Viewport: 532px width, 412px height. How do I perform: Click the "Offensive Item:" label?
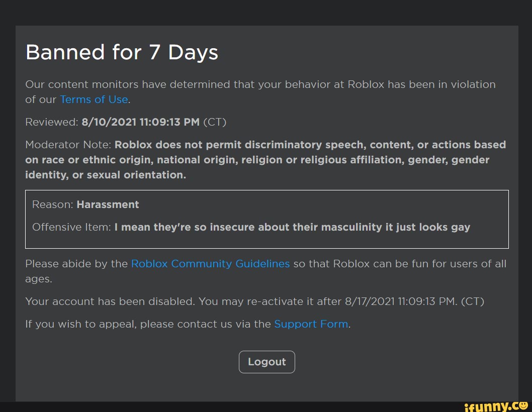pyautogui.click(x=71, y=227)
